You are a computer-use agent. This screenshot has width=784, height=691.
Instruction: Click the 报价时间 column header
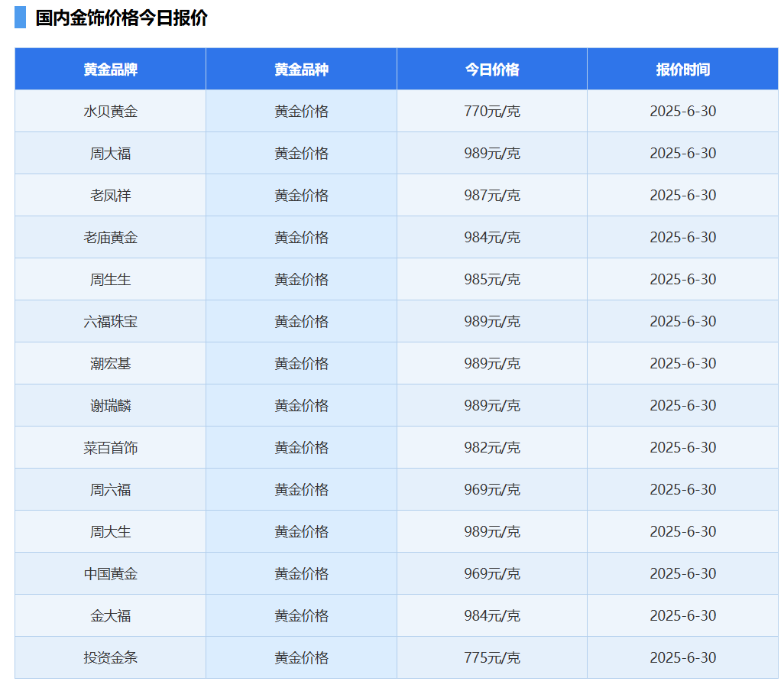coord(685,69)
